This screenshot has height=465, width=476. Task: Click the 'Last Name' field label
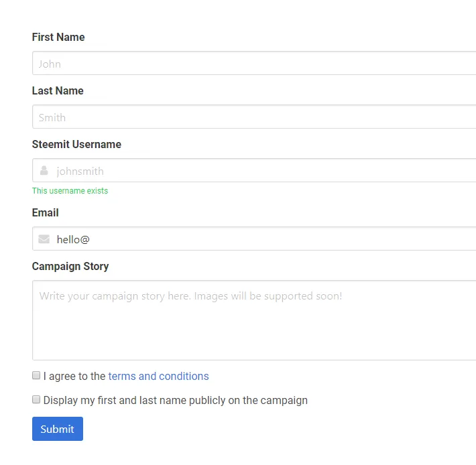point(58,90)
